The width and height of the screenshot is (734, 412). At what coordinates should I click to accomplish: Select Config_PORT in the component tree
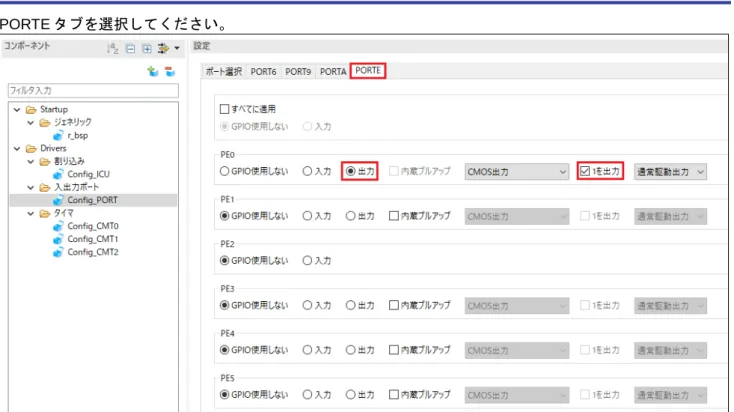coord(92,200)
